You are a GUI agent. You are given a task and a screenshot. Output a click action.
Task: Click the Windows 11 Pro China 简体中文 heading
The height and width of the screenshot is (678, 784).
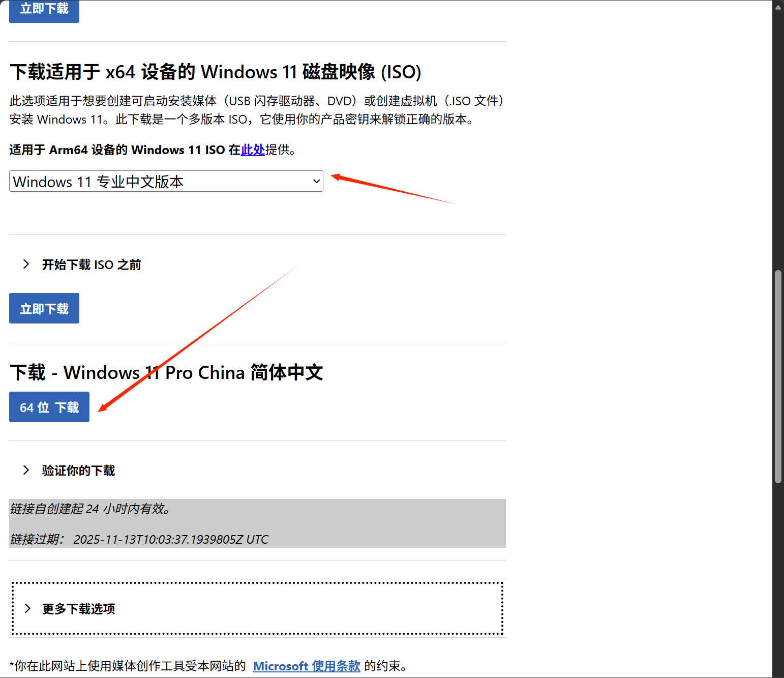[166, 372]
